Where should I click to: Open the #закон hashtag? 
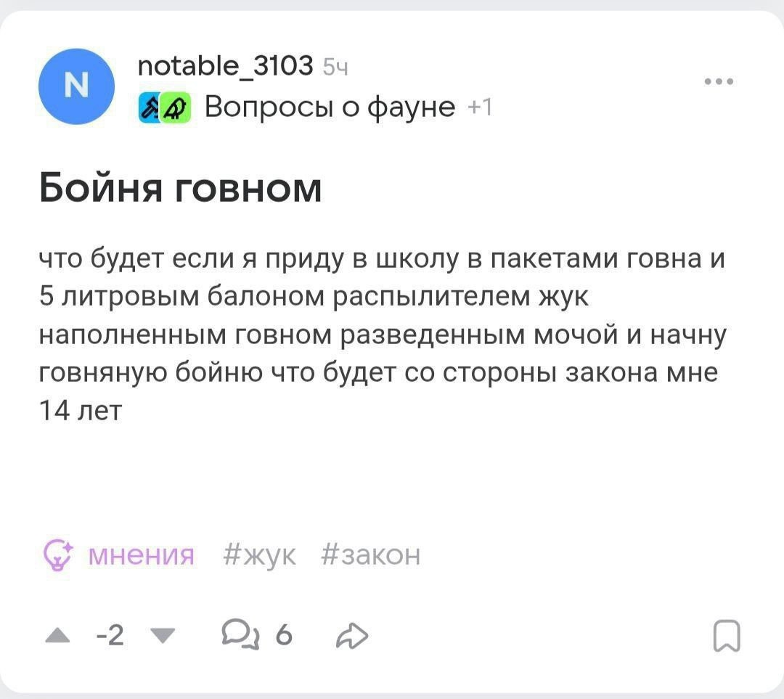(370, 555)
